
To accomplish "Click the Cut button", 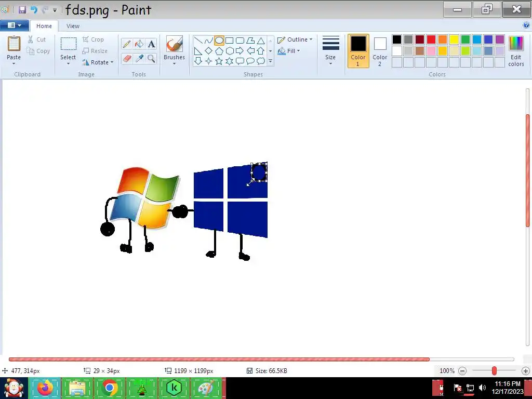I will coord(37,39).
